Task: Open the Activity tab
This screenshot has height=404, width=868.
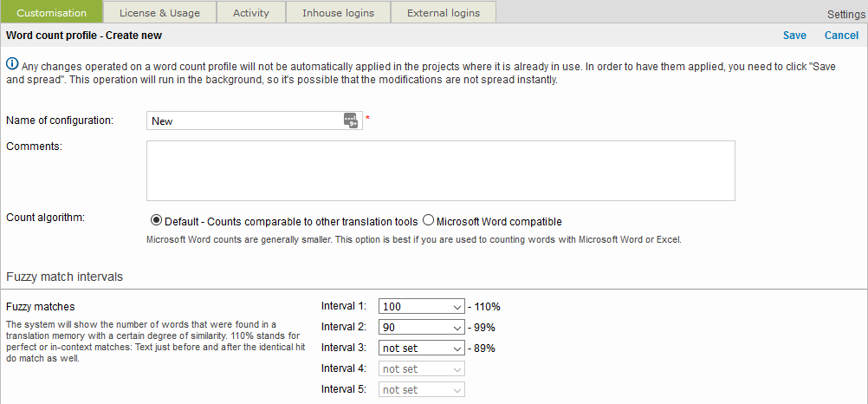Action: click(251, 13)
